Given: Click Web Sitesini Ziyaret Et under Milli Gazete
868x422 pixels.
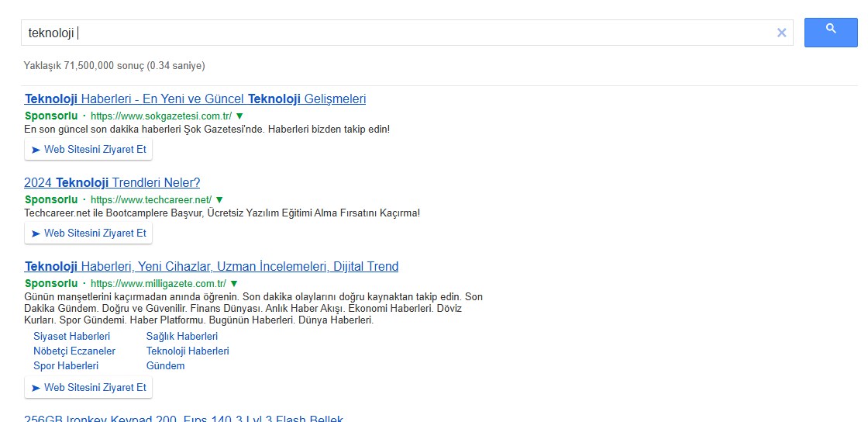Looking at the screenshot, I should click(x=88, y=387).
